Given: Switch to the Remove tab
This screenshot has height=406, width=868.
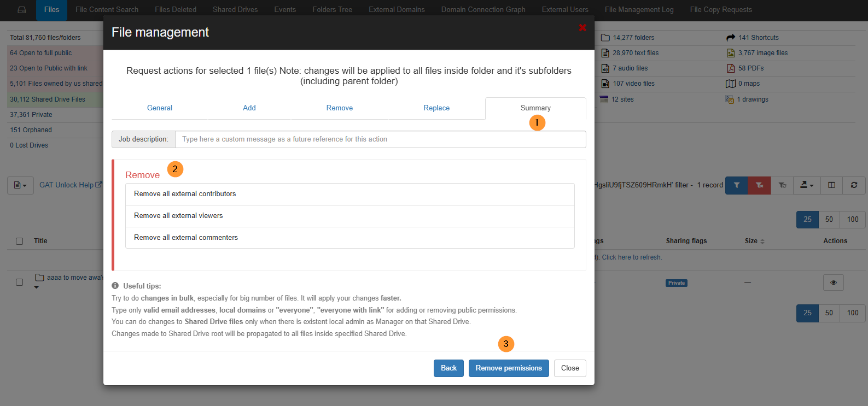Looking at the screenshot, I should tap(340, 108).
